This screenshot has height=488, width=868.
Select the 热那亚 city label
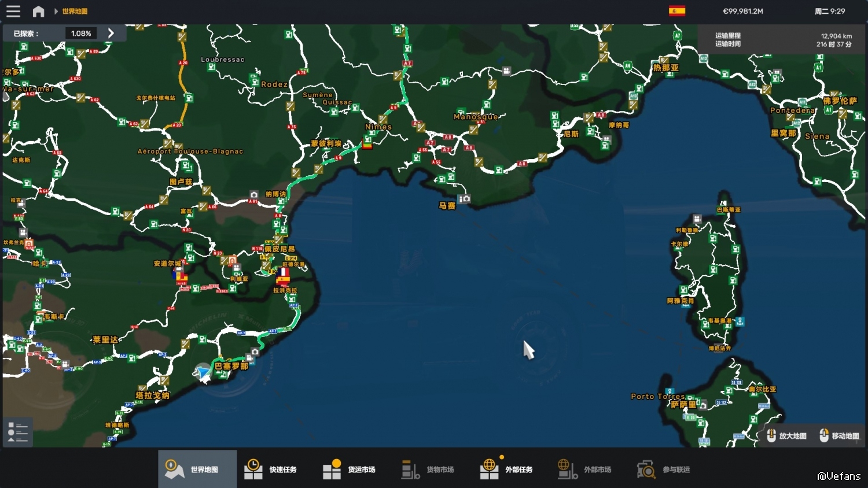click(x=665, y=68)
